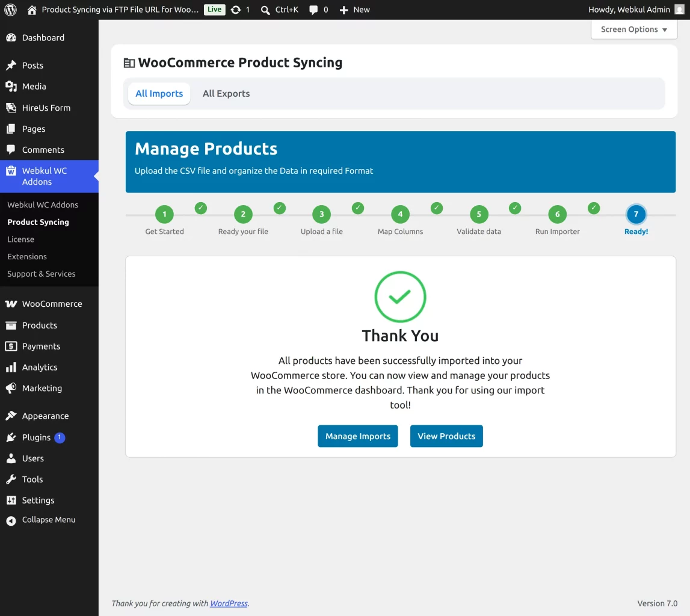
Task: Click step 4 Map Columns circle
Action: point(400,214)
